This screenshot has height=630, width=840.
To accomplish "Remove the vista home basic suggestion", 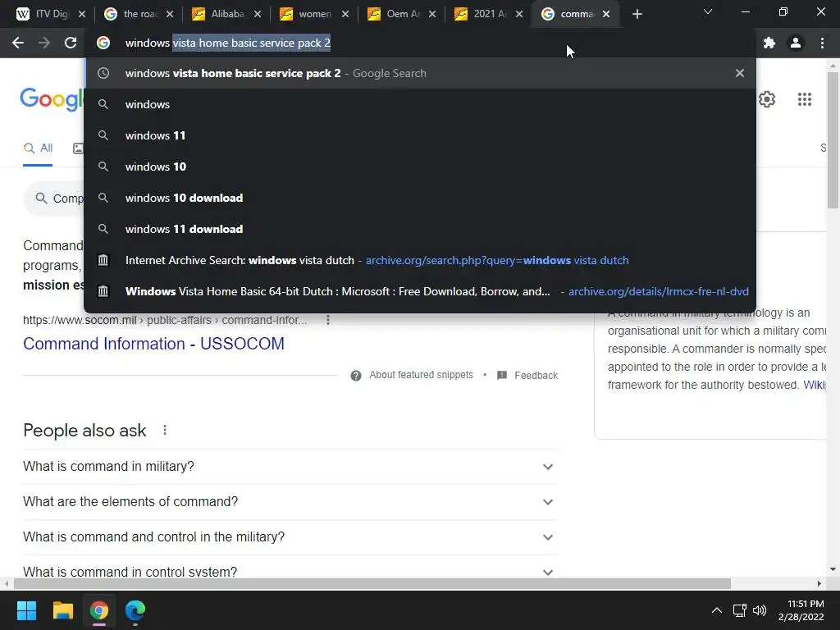I will point(740,73).
